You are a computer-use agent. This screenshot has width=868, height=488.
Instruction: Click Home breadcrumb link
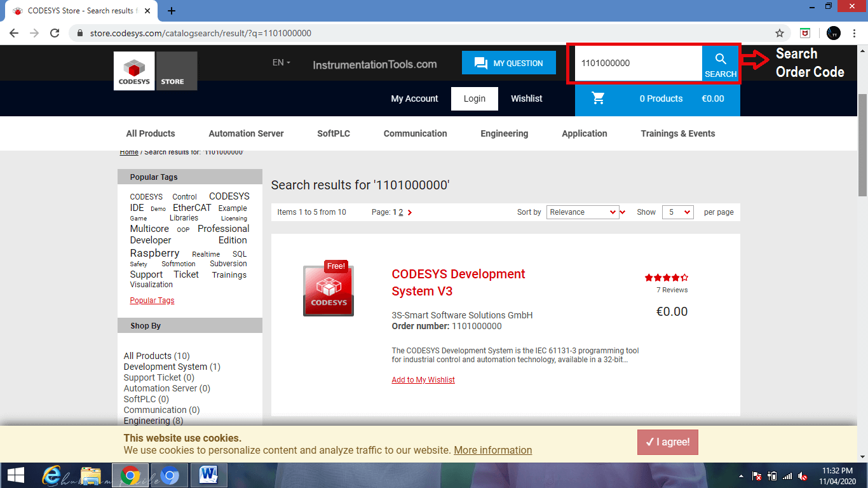click(129, 152)
